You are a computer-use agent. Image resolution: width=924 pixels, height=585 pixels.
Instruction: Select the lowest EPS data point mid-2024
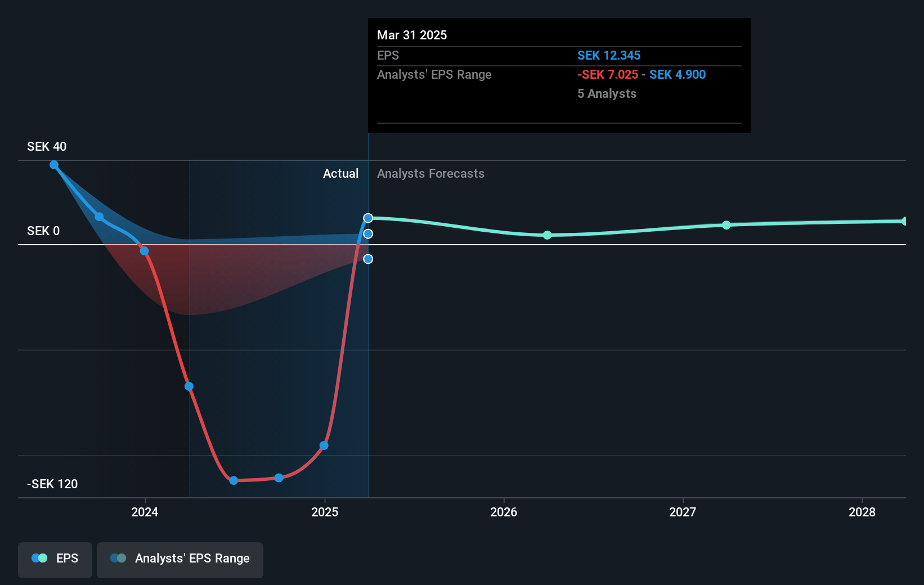[234, 480]
